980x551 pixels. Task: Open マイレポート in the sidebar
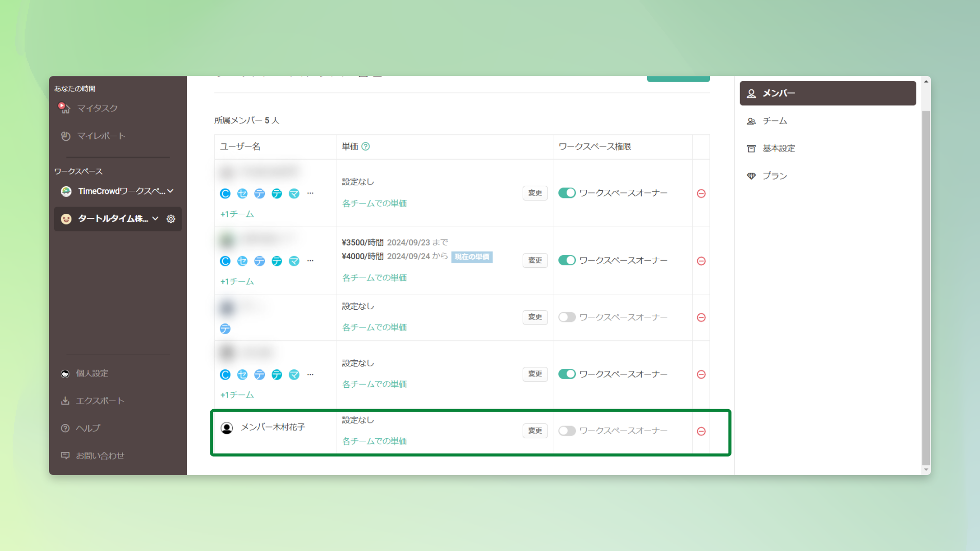101,136
